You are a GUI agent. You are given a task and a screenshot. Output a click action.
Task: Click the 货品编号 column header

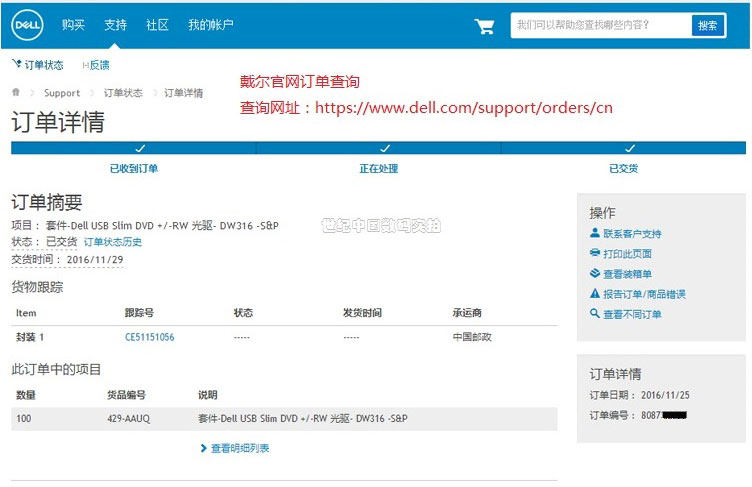[x=126, y=395]
